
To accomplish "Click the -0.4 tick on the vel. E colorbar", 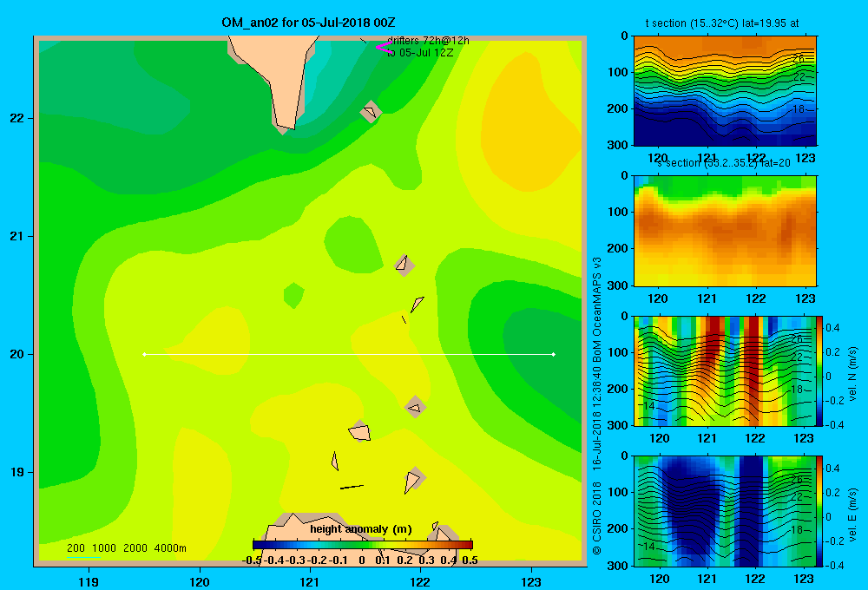I will point(834,565).
